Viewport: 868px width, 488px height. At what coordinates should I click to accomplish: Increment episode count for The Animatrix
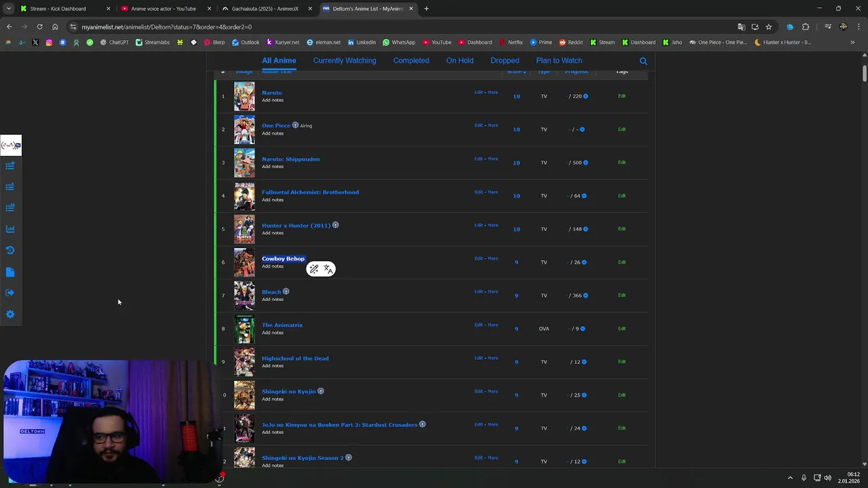(583, 329)
